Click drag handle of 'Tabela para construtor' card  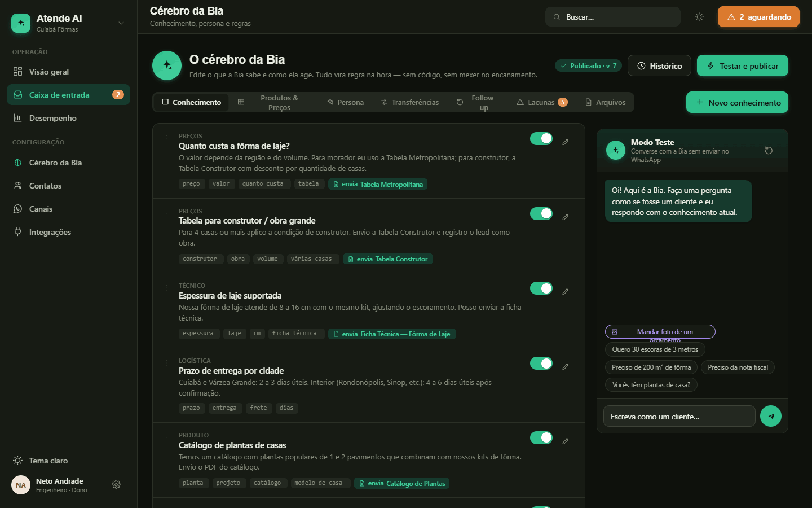[167, 212]
